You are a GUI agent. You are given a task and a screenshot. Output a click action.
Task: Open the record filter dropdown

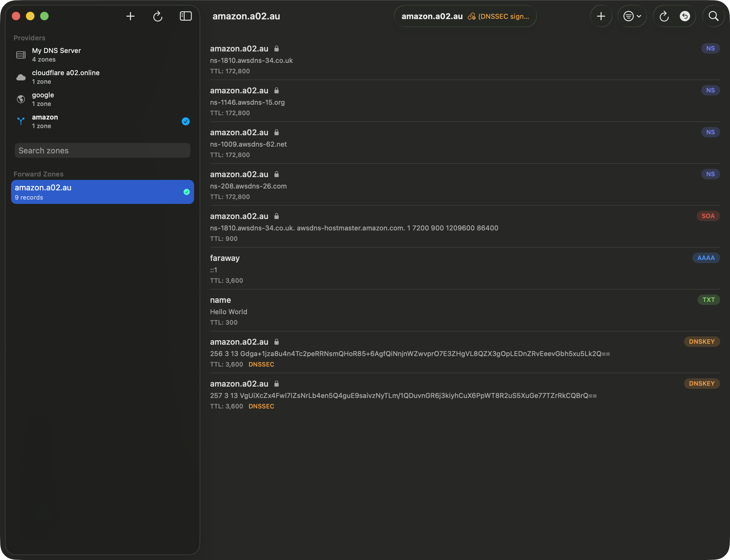point(632,16)
